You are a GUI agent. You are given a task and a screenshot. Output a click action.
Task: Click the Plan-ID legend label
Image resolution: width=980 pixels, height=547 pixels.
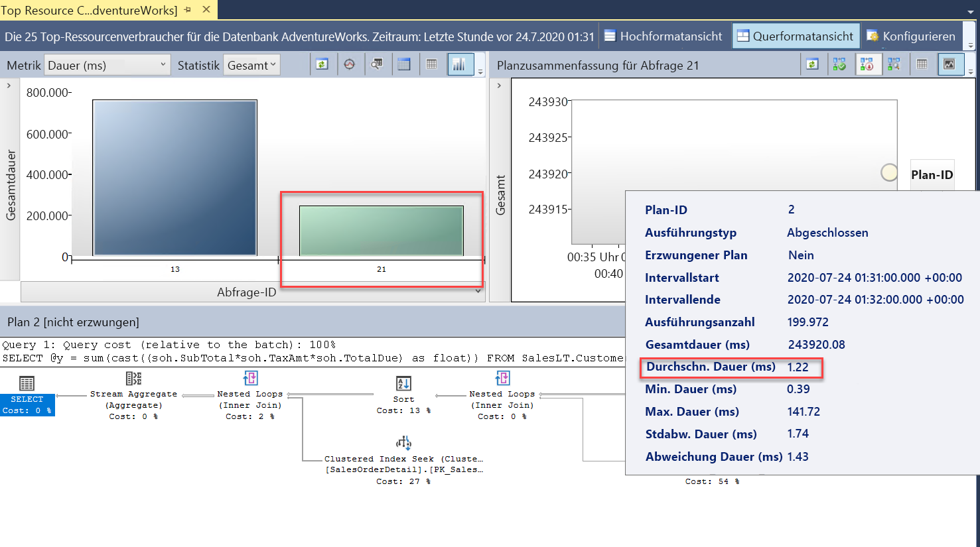932,175
